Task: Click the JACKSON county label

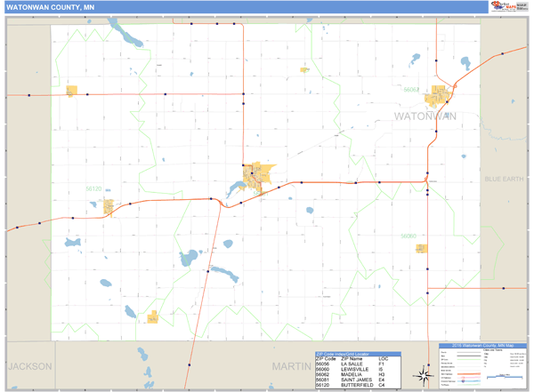Action: click(31, 366)
